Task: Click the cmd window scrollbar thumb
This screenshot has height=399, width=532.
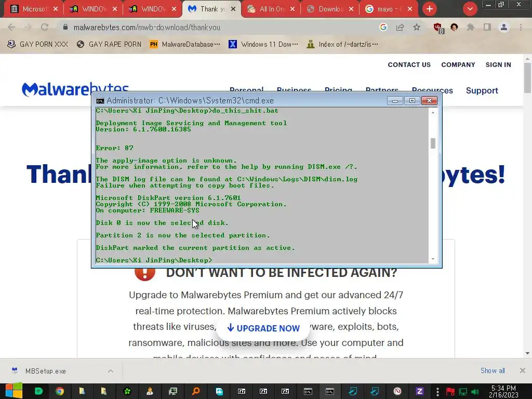Action: coord(433,143)
